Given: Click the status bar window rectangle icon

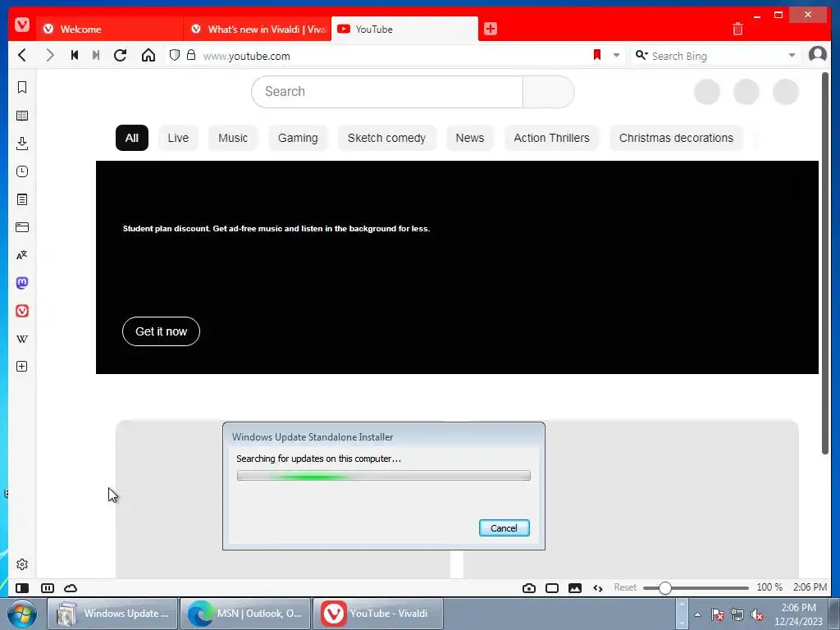Looking at the screenshot, I should pyautogui.click(x=552, y=587).
